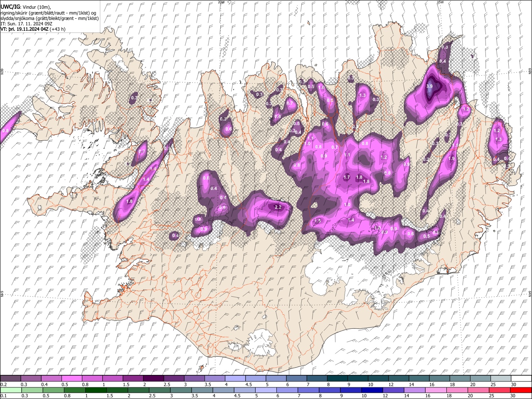The image size is (532, 399).
Task: Click the 0.2 label on the upper scale
Action: point(3,384)
